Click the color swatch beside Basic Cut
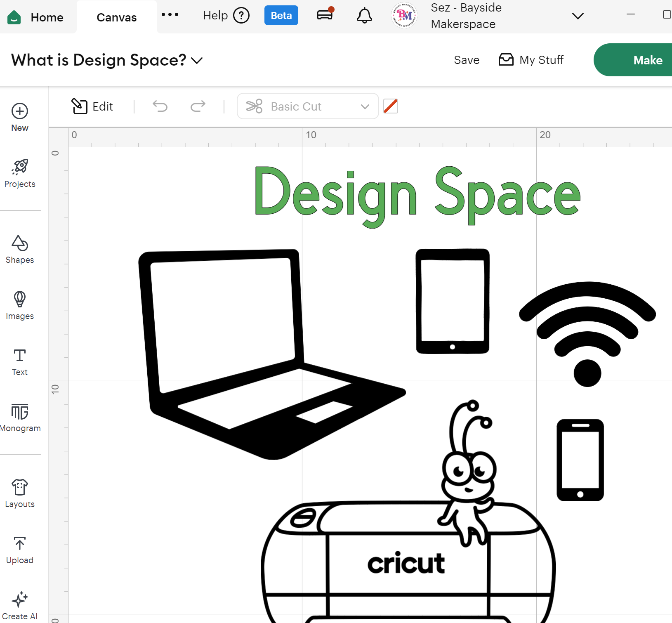This screenshot has height=623, width=672. click(391, 106)
